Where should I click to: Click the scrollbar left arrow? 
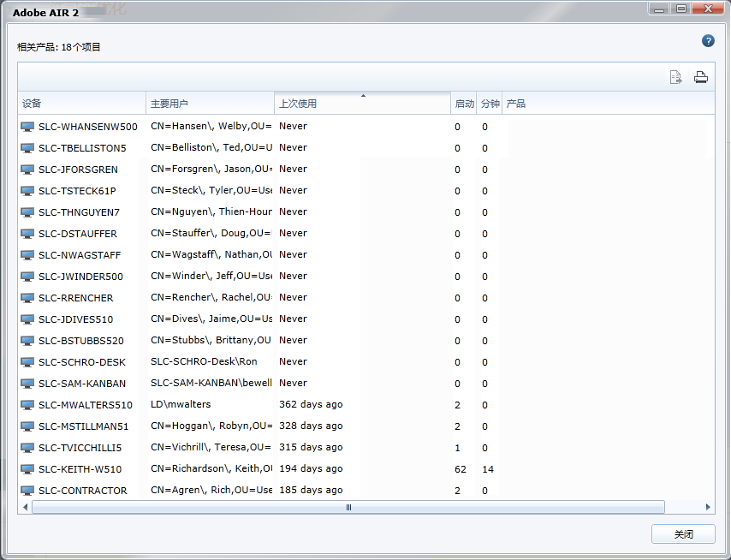tap(25, 507)
